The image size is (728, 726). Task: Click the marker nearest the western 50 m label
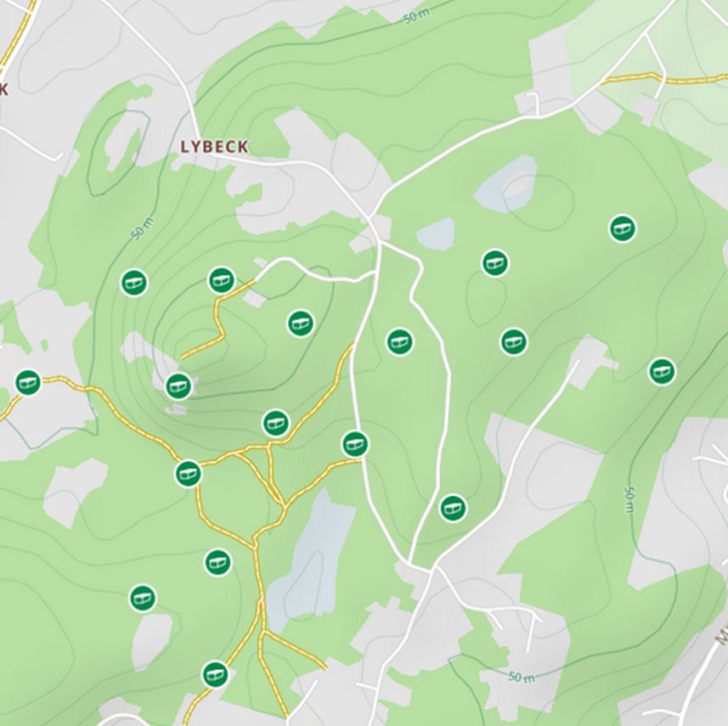pos(134,282)
